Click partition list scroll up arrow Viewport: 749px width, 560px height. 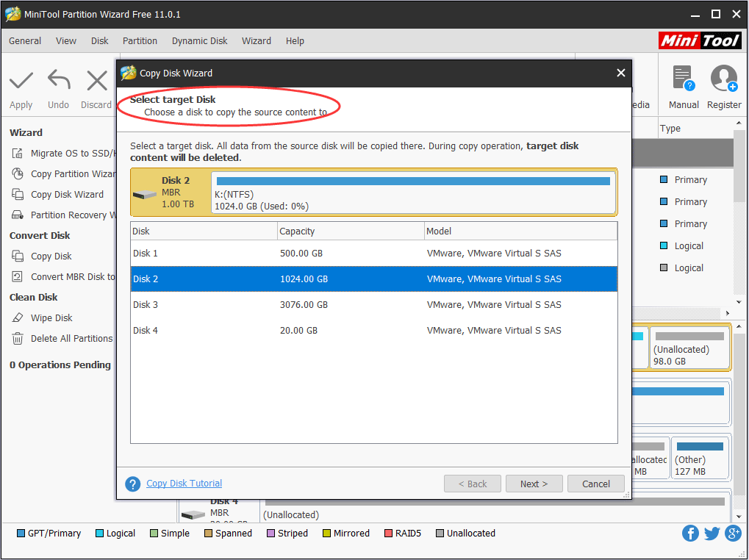[739, 123]
